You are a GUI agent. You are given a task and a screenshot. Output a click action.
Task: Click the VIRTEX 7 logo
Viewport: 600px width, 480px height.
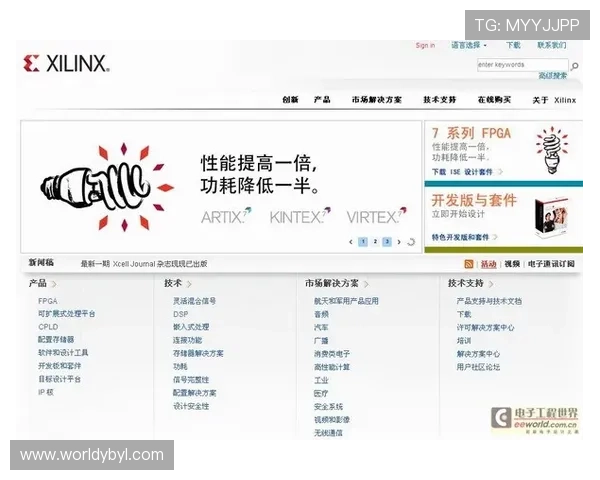[x=376, y=216]
